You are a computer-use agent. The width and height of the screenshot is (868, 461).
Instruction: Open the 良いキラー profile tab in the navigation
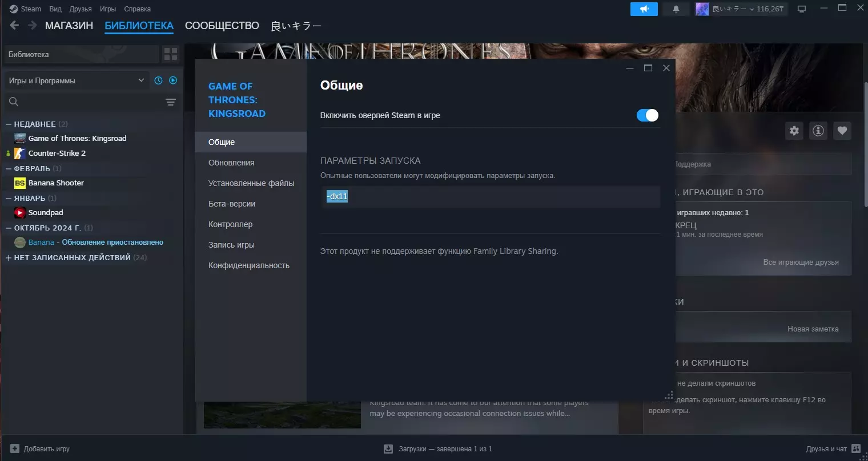click(296, 26)
